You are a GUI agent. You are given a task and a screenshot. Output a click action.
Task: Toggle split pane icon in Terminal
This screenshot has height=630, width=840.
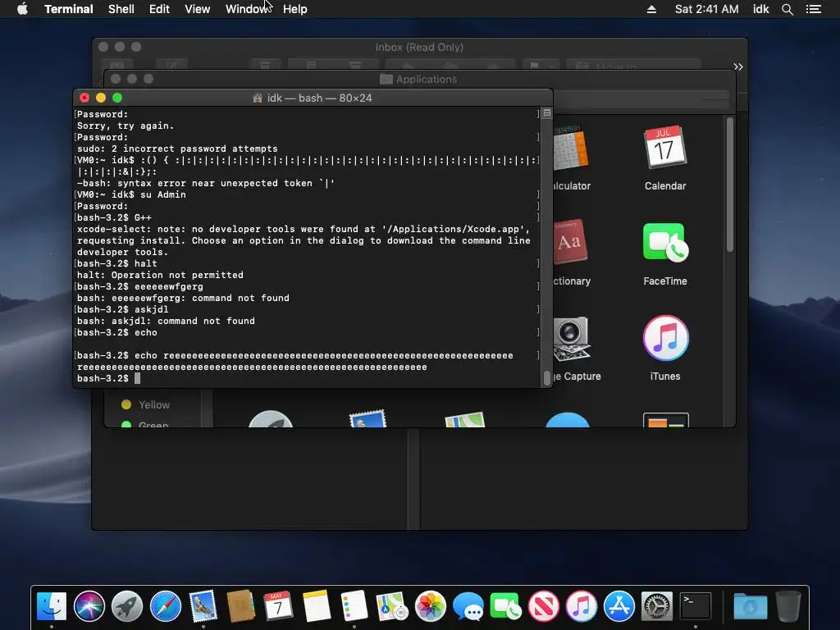pos(547,113)
